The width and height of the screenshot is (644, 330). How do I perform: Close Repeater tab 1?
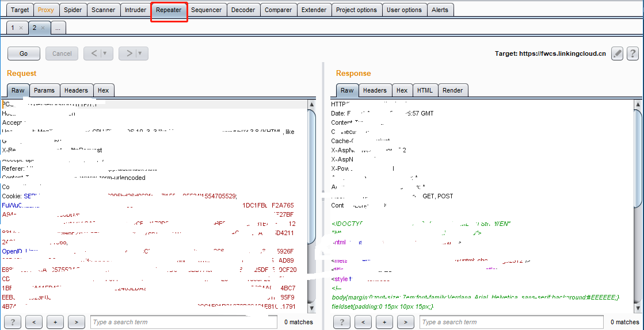(21, 28)
